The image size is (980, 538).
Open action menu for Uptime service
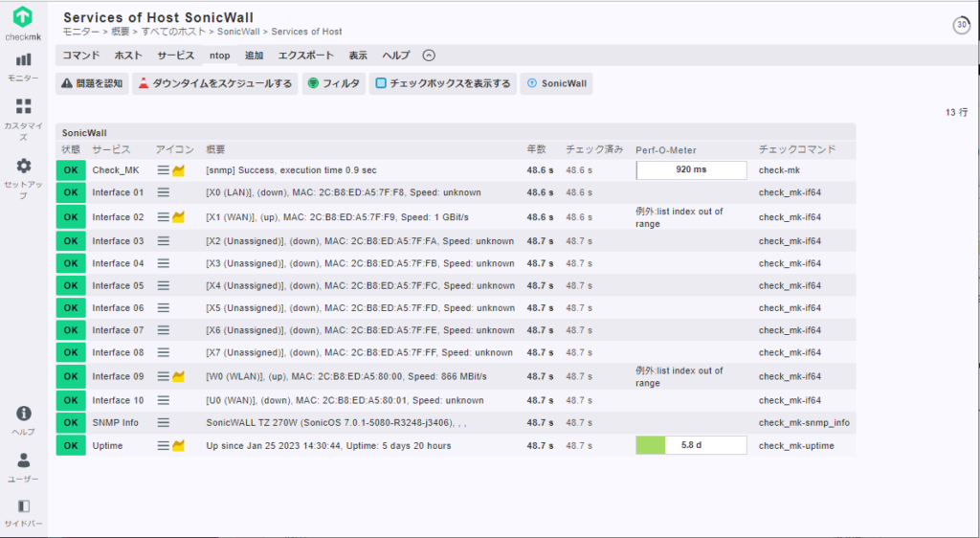click(163, 445)
